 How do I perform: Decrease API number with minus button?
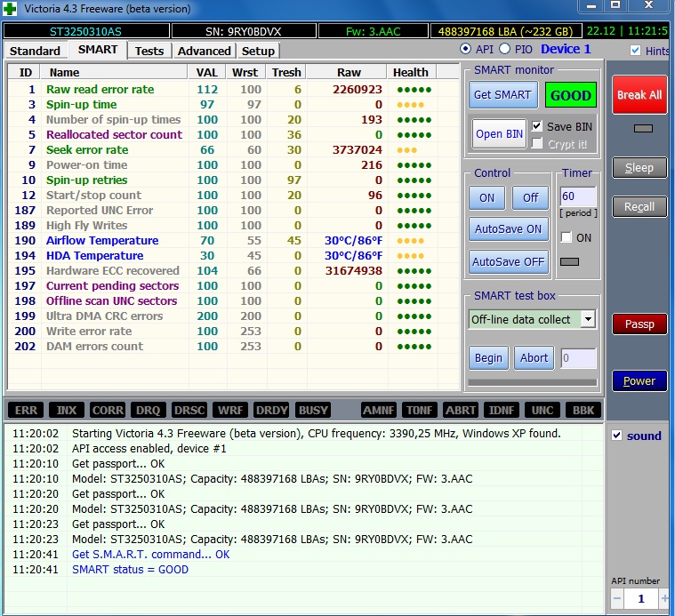[617, 598]
